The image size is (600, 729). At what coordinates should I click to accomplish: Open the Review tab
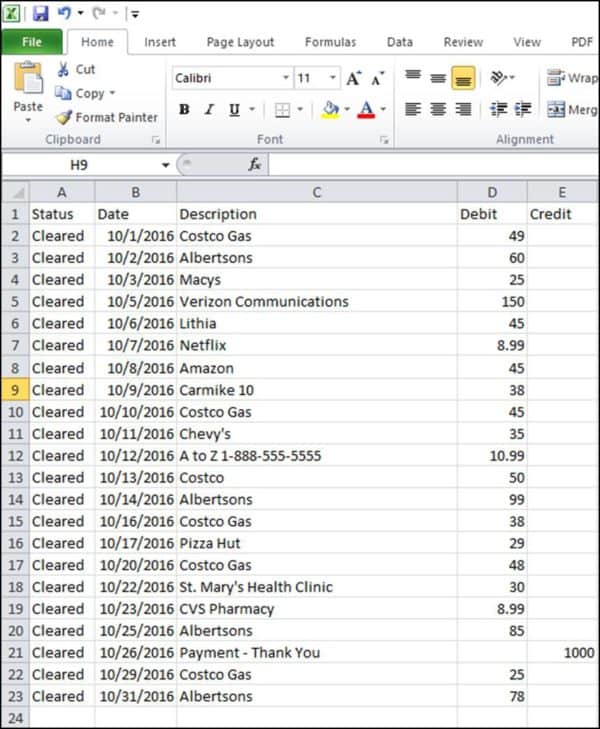463,42
